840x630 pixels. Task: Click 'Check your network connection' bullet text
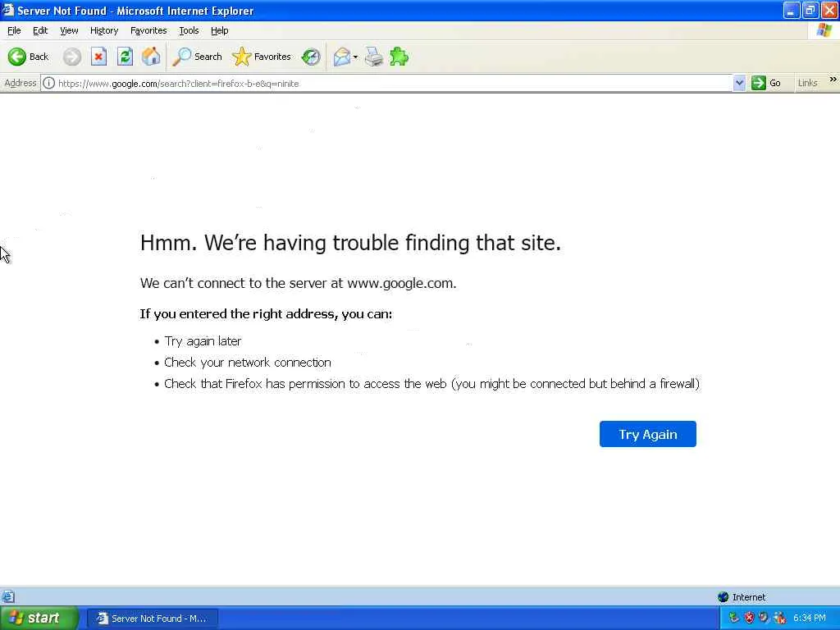click(x=248, y=363)
